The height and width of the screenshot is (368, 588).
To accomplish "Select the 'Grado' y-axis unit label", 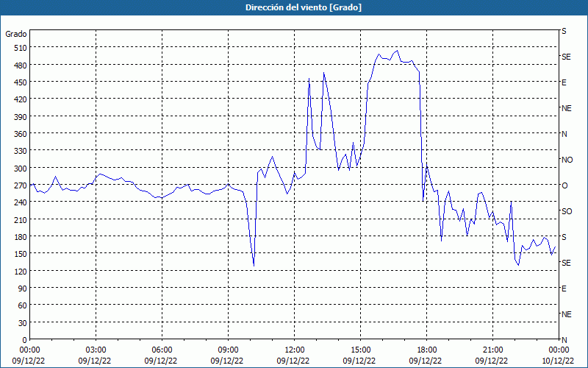I will pyautogui.click(x=16, y=34).
